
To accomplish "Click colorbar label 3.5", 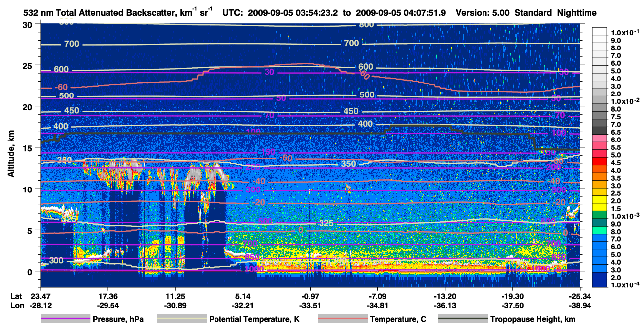I will tap(616, 178).
